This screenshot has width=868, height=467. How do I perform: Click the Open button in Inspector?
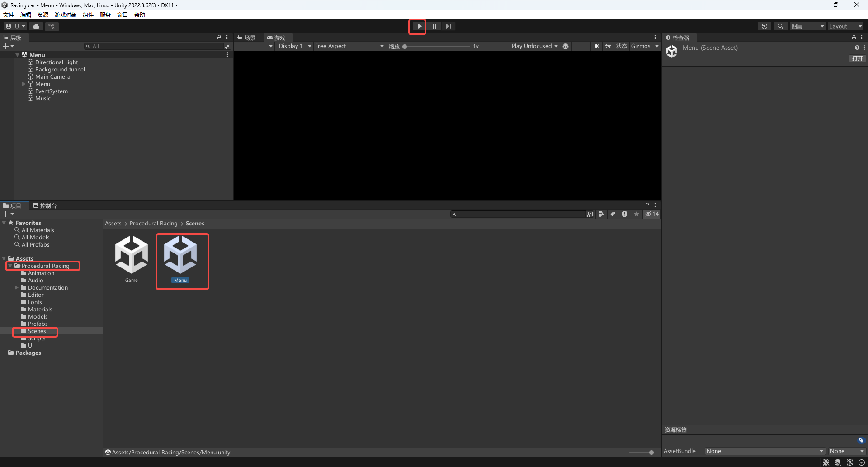point(857,58)
